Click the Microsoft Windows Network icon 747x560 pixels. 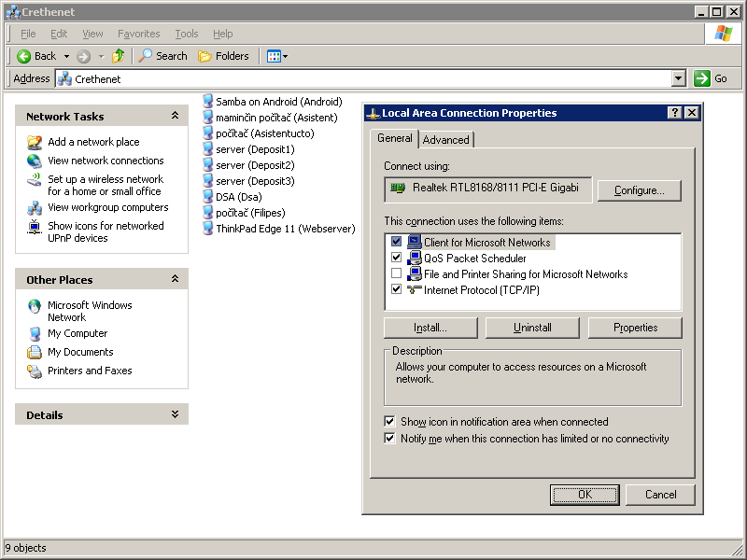coord(35,306)
